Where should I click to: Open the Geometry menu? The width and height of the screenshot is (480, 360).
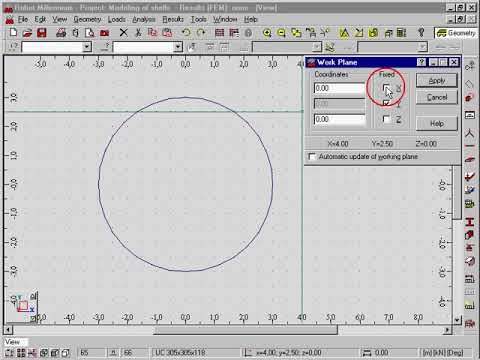click(x=87, y=20)
